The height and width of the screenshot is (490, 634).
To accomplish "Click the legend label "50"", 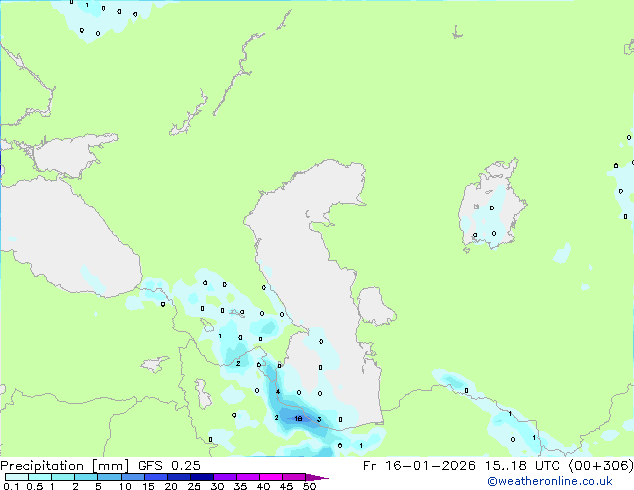I will [309, 486].
